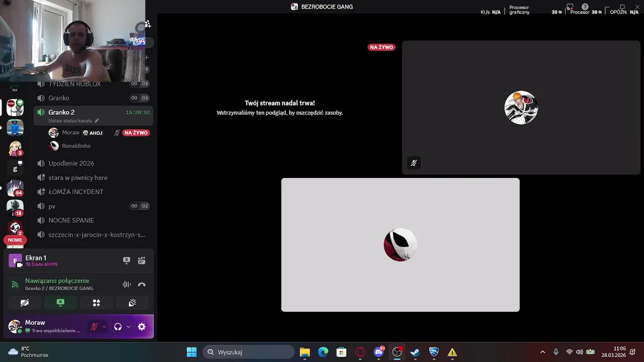This screenshot has height=362, width=644.
Task: Expand the audio output options arrow
Action: [x=128, y=327]
